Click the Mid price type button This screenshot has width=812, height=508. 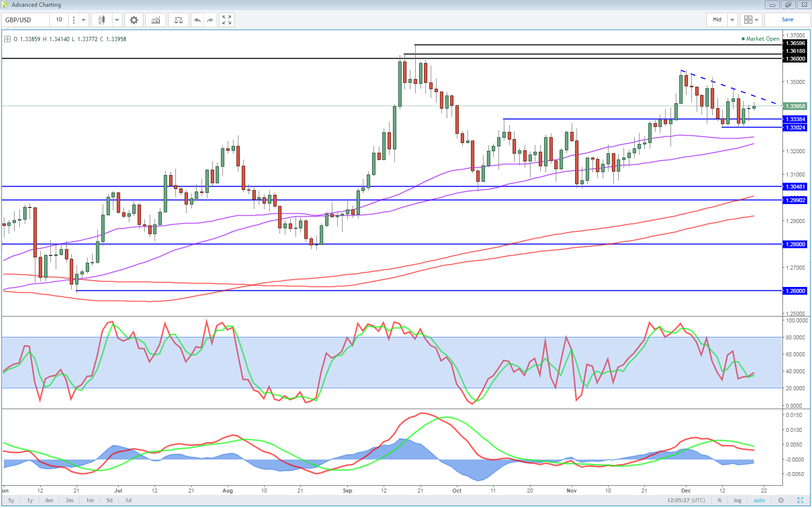click(x=717, y=20)
